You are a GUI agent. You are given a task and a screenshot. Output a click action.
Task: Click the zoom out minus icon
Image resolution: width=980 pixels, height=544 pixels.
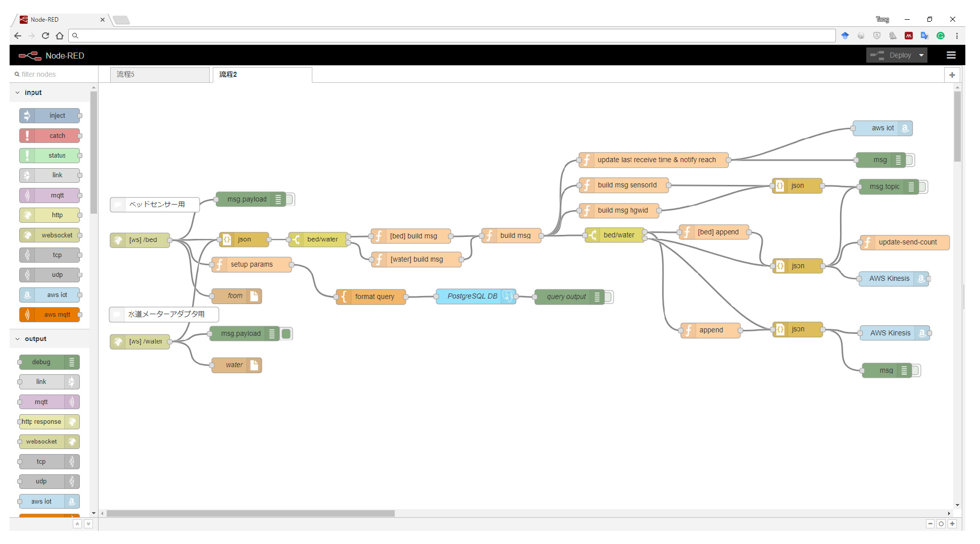(x=930, y=524)
